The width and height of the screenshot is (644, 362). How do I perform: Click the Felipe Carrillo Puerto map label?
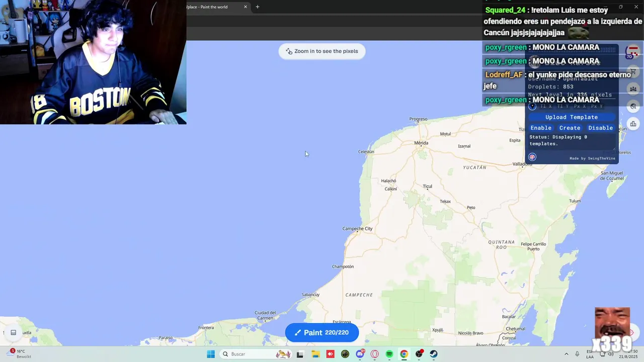pos(533,246)
